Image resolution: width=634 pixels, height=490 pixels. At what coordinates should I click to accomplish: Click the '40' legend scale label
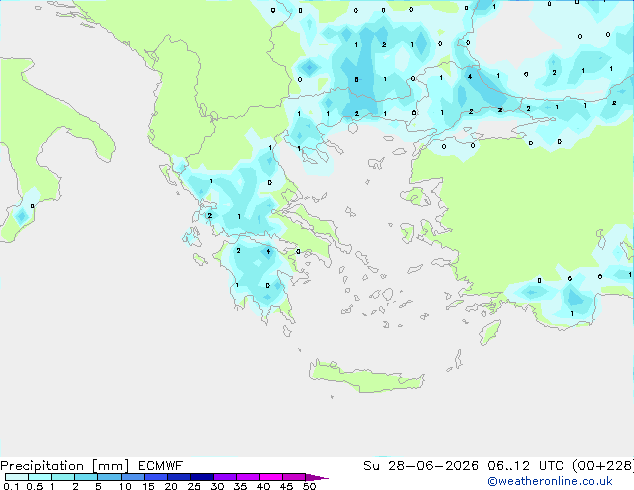tap(263, 486)
